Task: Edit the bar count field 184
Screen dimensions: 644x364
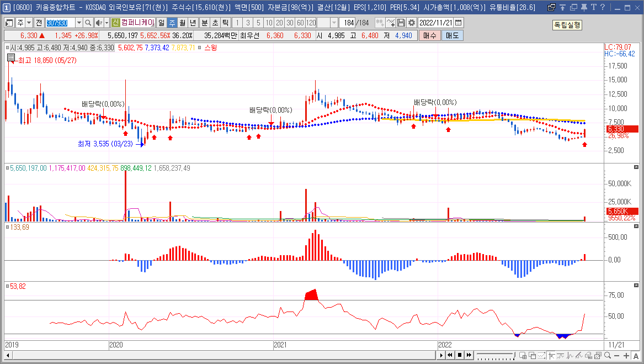Action: (348, 23)
